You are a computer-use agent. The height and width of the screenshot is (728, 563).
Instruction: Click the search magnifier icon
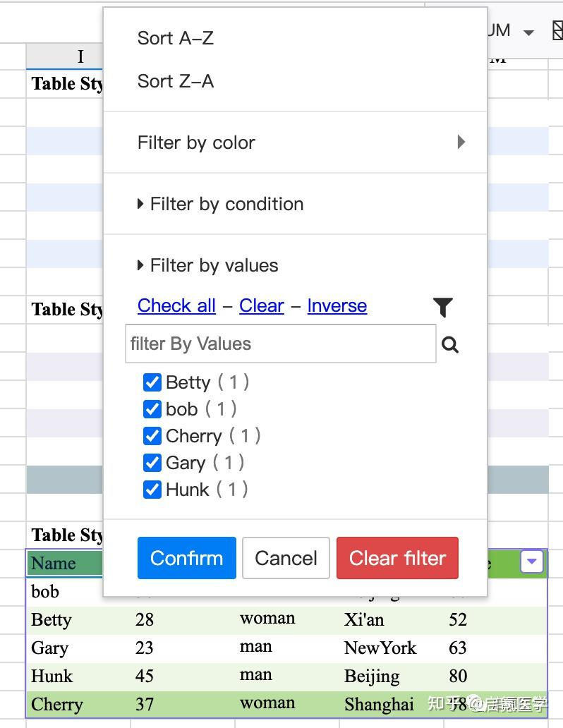pos(450,345)
